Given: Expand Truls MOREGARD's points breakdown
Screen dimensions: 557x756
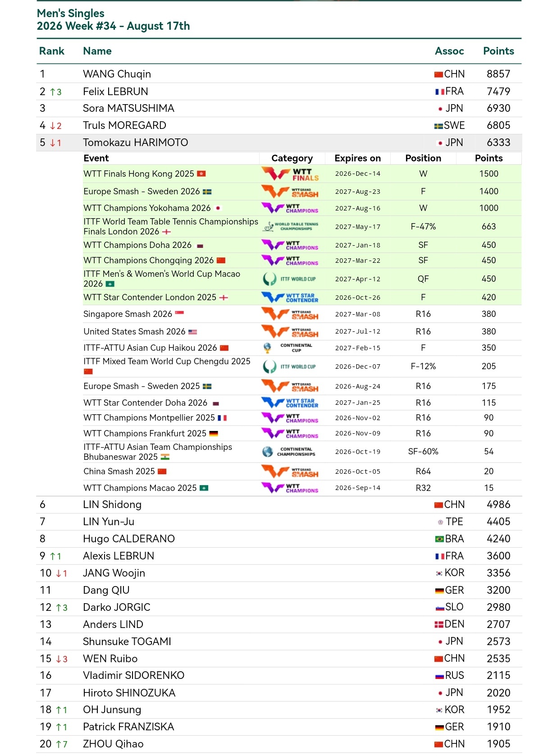Looking at the screenshot, I should coord(279,126).
